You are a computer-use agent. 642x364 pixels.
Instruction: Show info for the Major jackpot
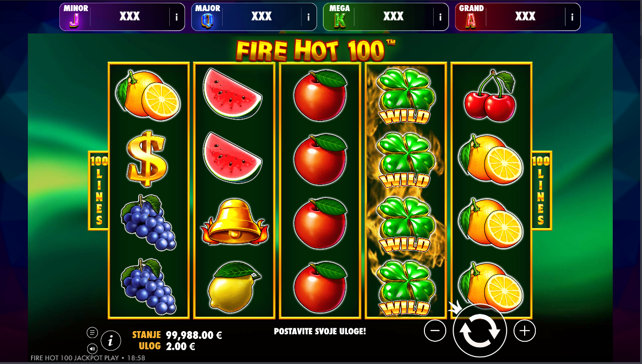pos(308,17)
